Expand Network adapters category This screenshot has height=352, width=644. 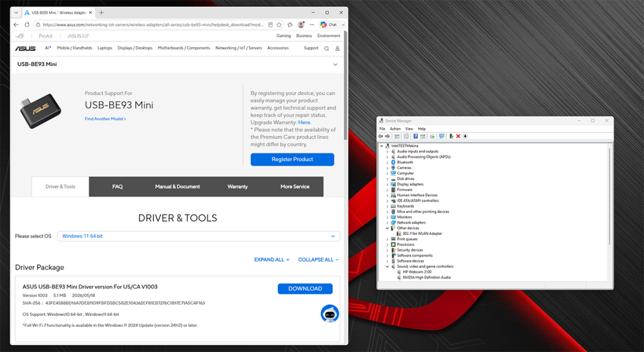387,223
